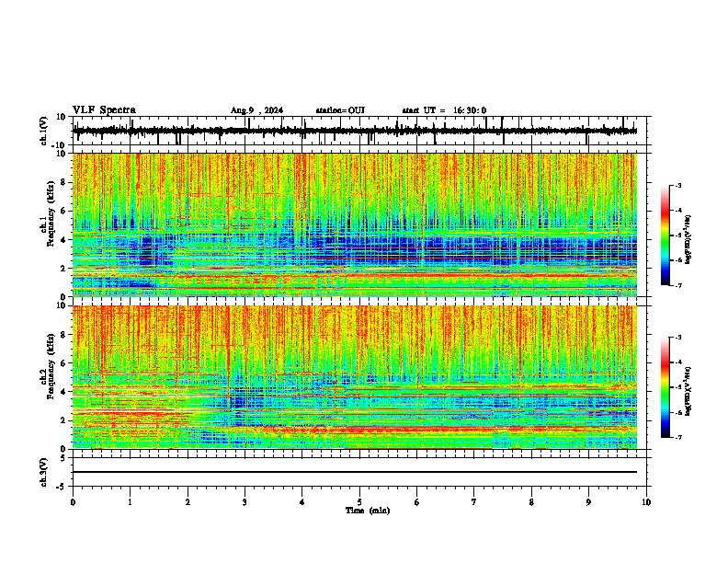Viewport: 728px width, 563px height.
Task: Select the date text "Aug.9 , 2024"
Action: 256,110
